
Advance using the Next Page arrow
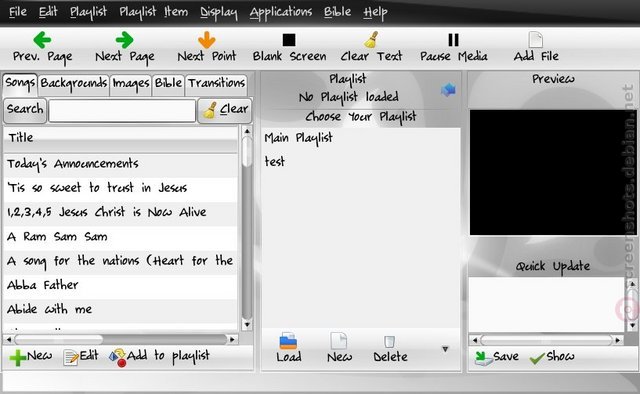(x=124, y=40)
